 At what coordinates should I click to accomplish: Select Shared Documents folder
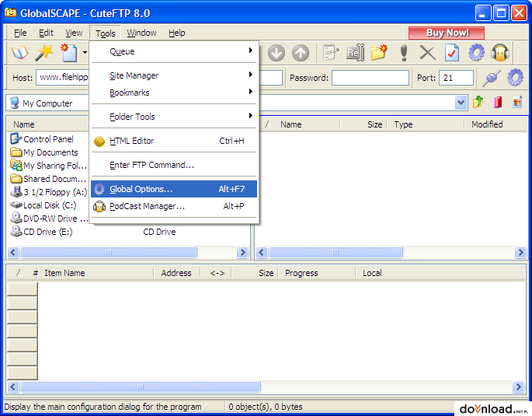tap(48, 179)
